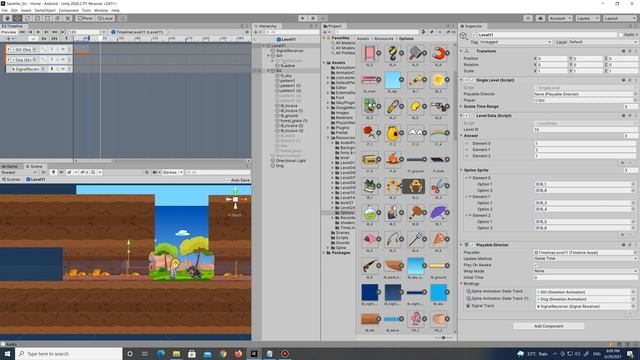Adjust the Project panel icon size slider
Image resolution: width=640 pixels, height=360 pixels.
443,338
